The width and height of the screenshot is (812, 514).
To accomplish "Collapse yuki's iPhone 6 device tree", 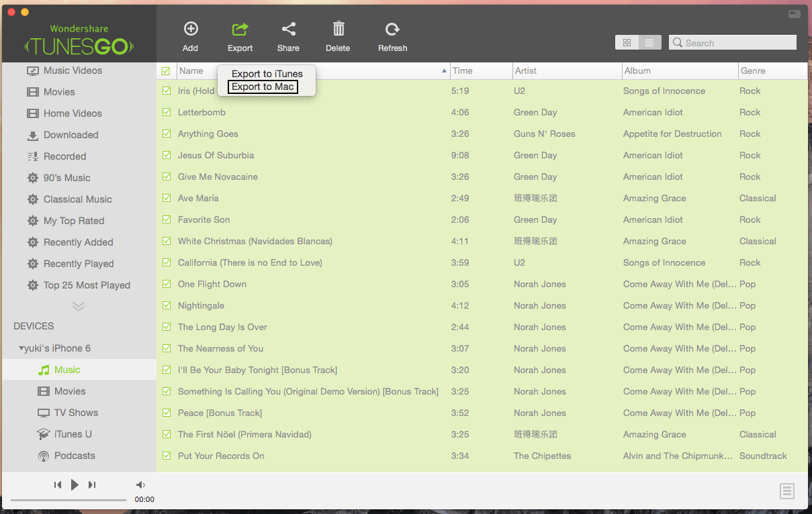I will (x=21, y=348).
